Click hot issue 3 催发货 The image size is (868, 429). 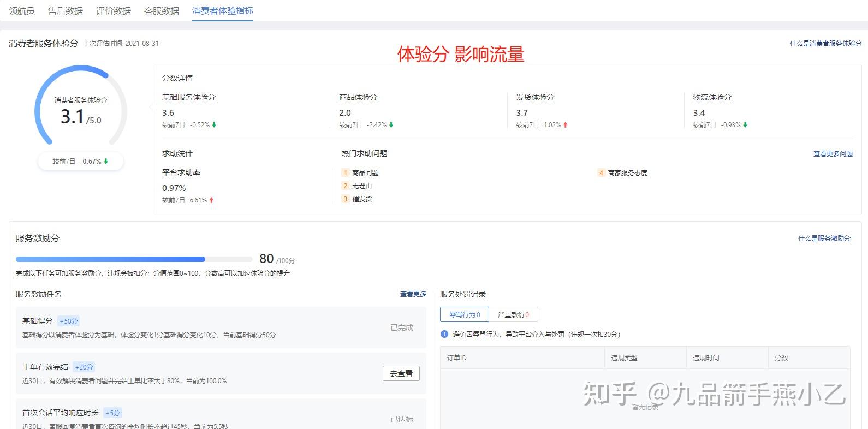[x=357, y=199]
